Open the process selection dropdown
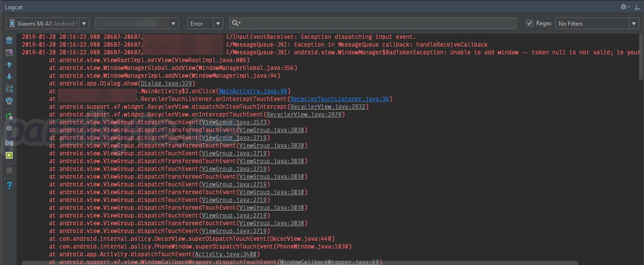 (137, 23)
